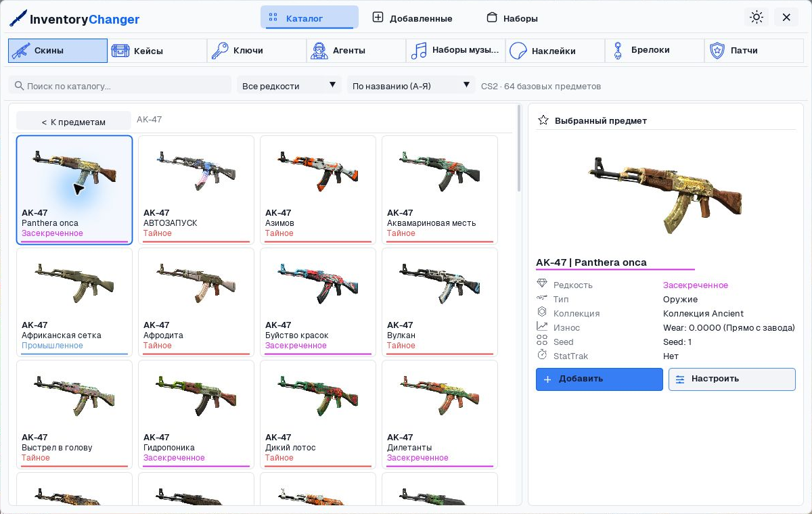Select the AK-47 Panthera onca card
This screenshot has height=514, width=812.
[x=74, y=190]
